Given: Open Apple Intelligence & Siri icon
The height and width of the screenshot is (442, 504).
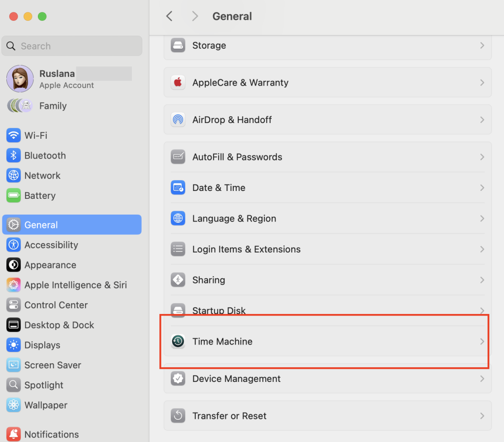Looking at the screenshot, I should click(13, 285).
